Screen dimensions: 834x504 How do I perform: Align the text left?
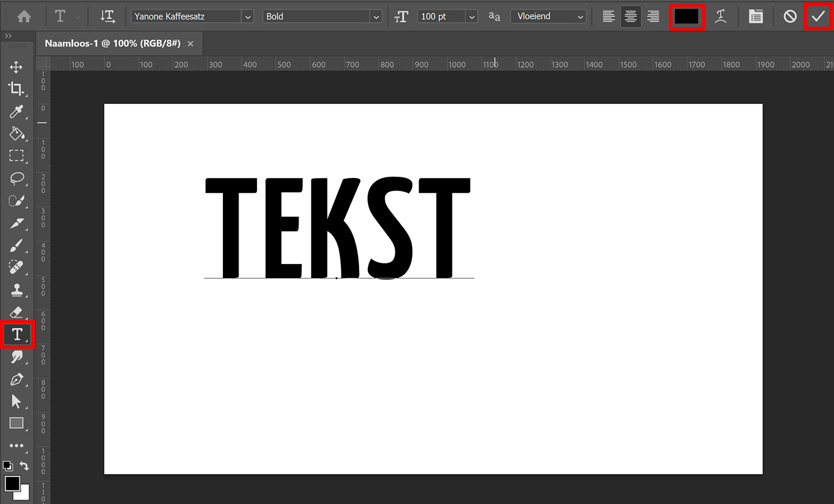point(608,16)
